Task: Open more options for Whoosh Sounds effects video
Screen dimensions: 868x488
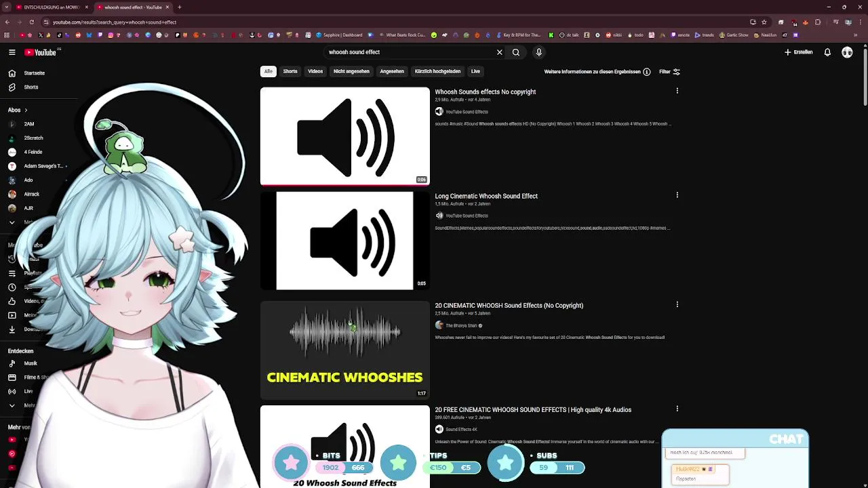Action: coord(677,91)
